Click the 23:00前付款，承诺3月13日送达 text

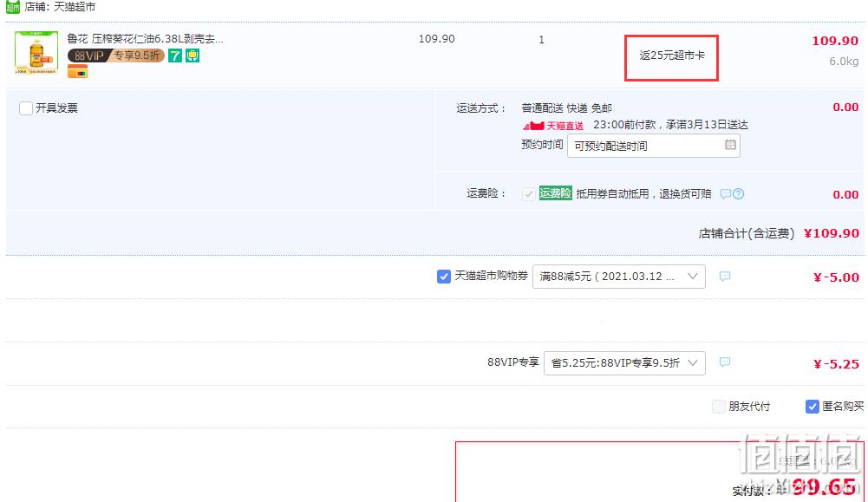click(x=670, y=125)
